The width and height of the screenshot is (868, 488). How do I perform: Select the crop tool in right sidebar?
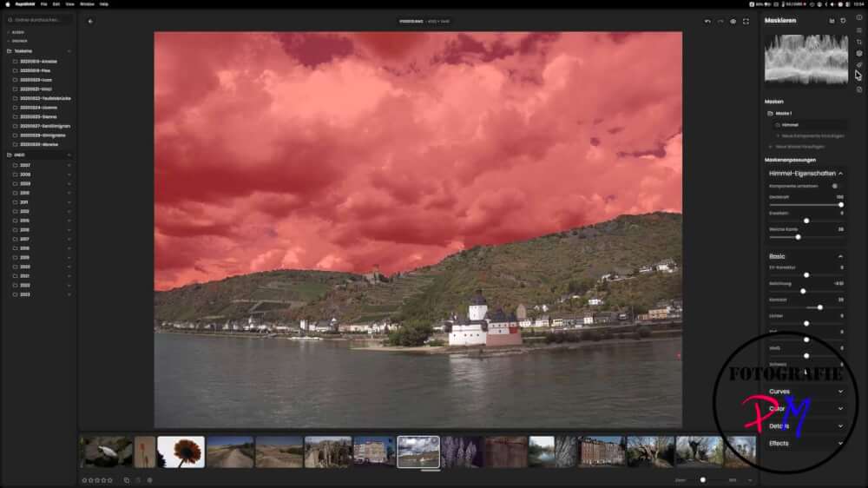coord(859,42)
